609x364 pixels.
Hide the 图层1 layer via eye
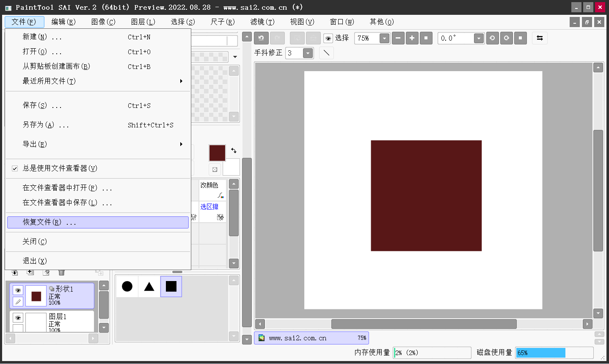18,318
